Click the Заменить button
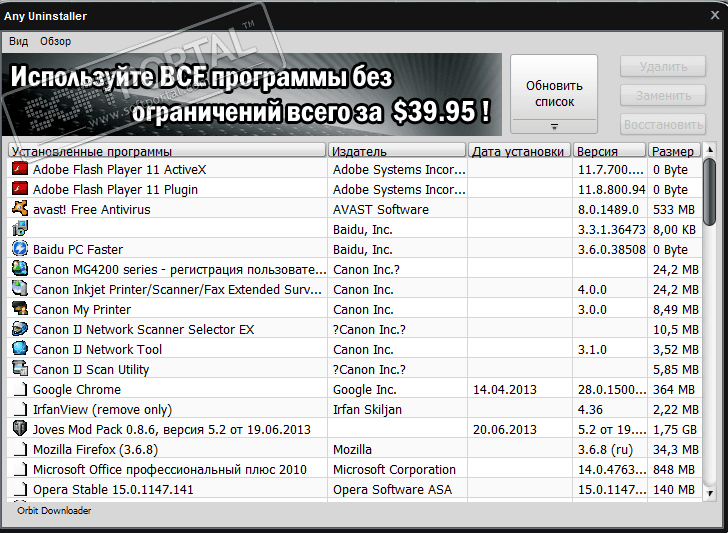 click(663, 96)
